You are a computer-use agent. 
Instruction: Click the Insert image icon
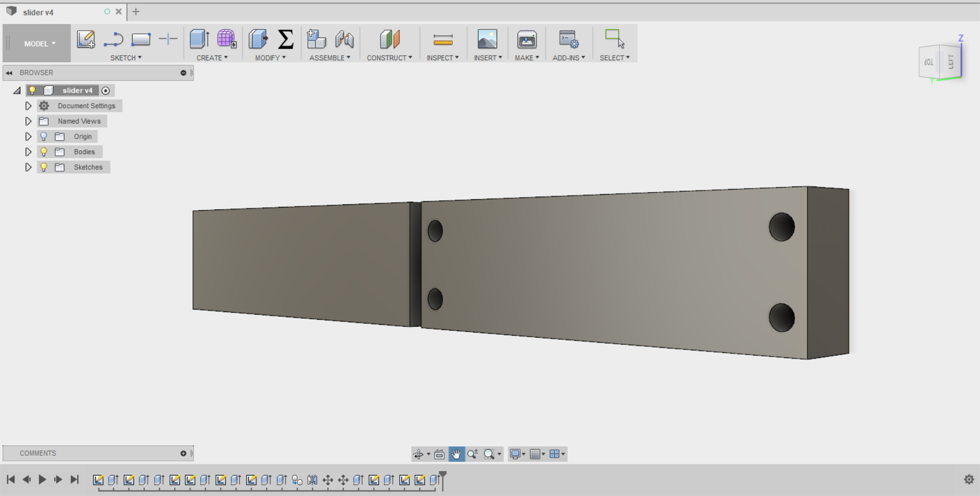(487, 39)
